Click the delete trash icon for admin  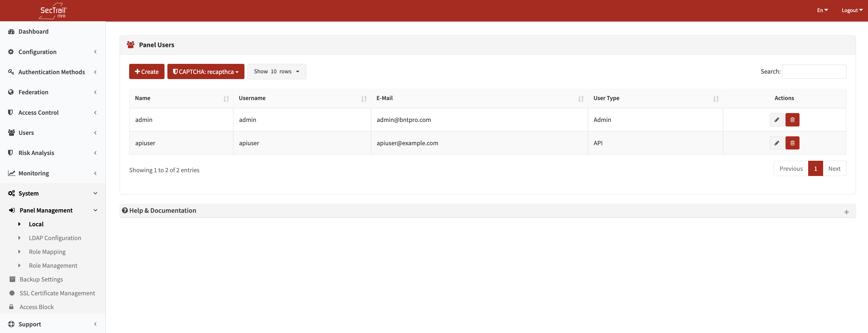[x=792, y=120]
